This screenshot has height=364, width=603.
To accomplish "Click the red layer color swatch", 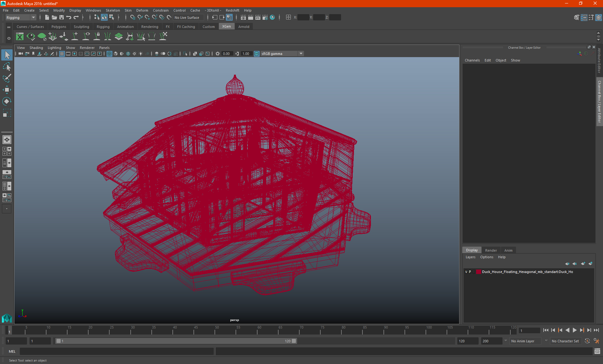I will [478, 272].
